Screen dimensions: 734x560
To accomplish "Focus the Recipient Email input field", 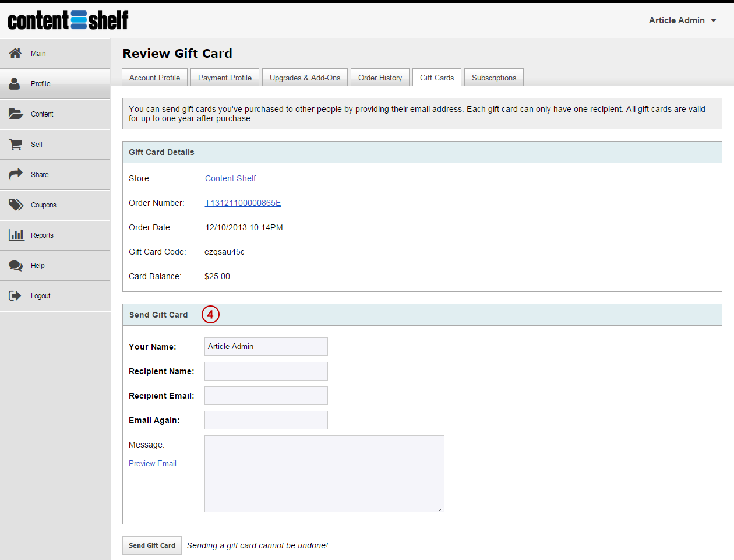I will coord(266,396).
